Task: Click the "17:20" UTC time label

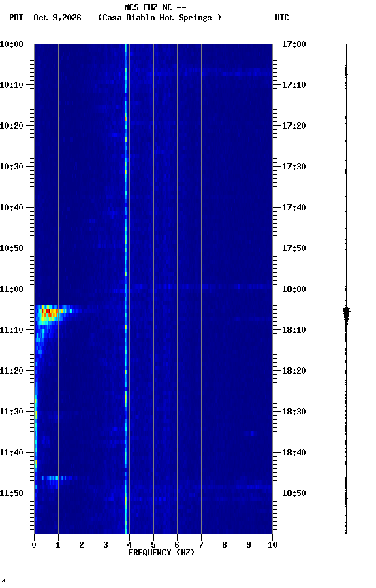Action: 294,126
